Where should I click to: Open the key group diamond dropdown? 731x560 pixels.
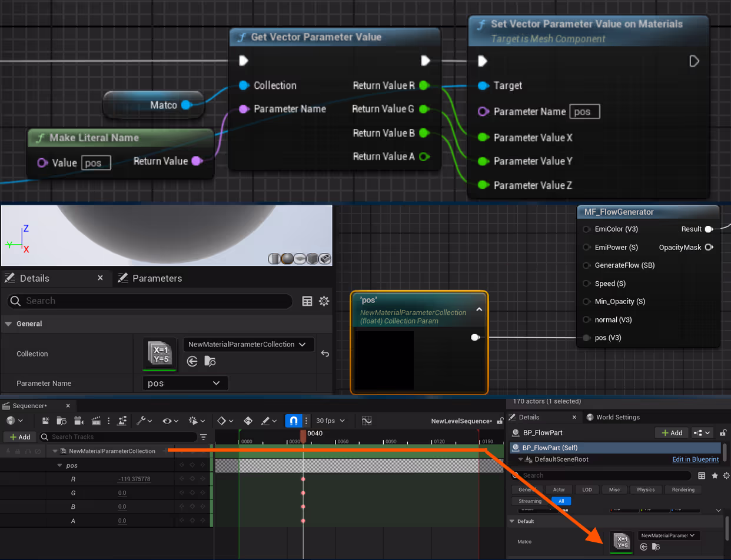pyautogui.click(x=226, y=421)
